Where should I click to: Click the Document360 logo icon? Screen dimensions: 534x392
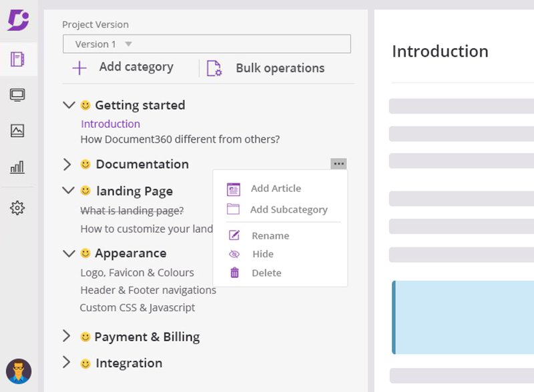point(18,20)
